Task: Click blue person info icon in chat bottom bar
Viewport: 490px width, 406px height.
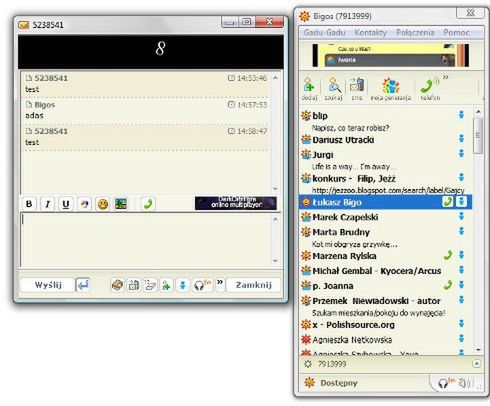Action: [x=182, y=285]
